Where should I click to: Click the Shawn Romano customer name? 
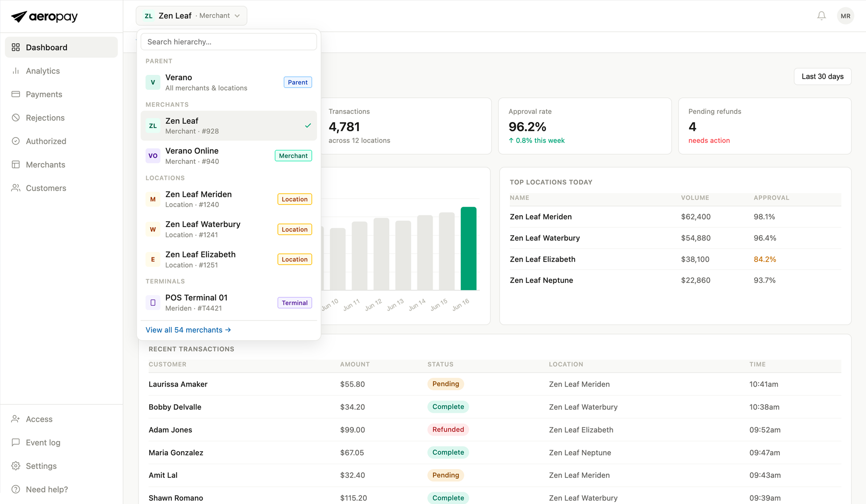(175, 498)
